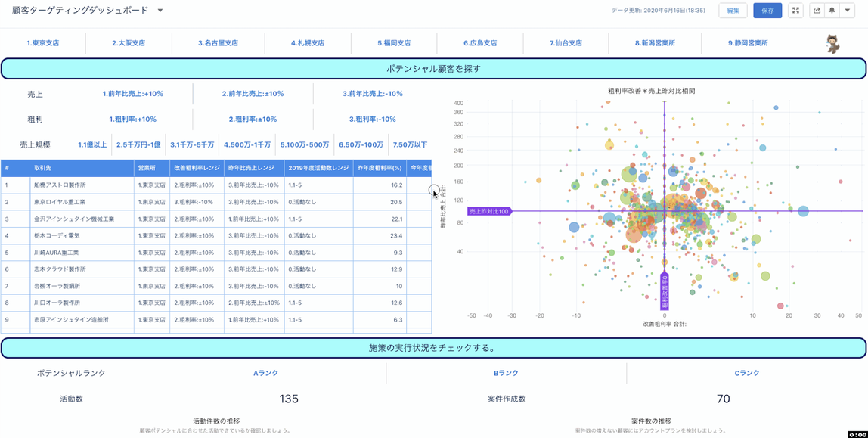The width and height of the screenshot is (868, 438).
Task: Select the 5.福岡支店 branch link
Action: coord(394,42)
